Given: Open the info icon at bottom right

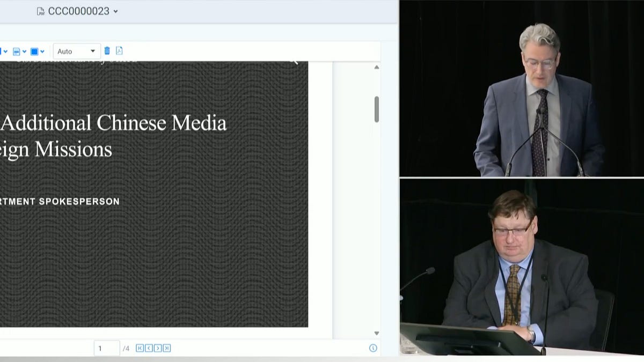Looking at the screenshot, I should 373,348.
